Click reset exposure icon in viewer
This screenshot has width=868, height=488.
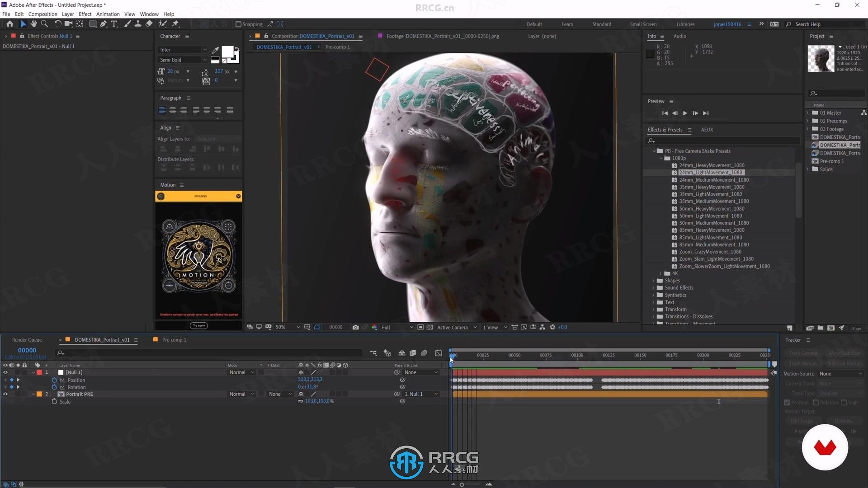(552, 327)
